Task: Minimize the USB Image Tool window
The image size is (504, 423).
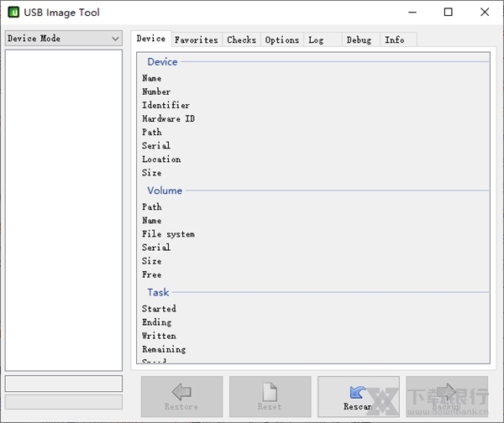Action: pyautogui.click(x=411, y=12)
